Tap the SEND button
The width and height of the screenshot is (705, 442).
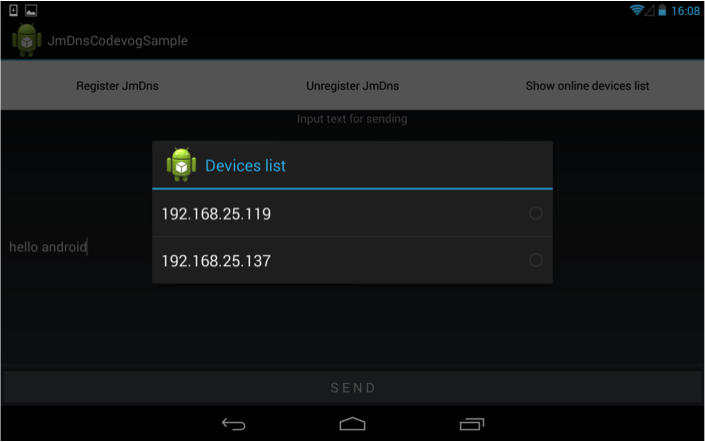[352, 388]
